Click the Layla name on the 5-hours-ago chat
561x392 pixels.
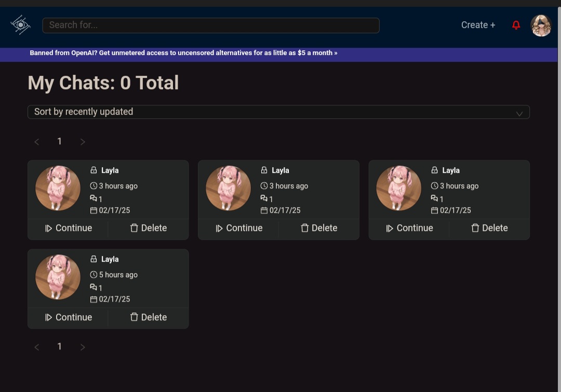coord(110,259)
